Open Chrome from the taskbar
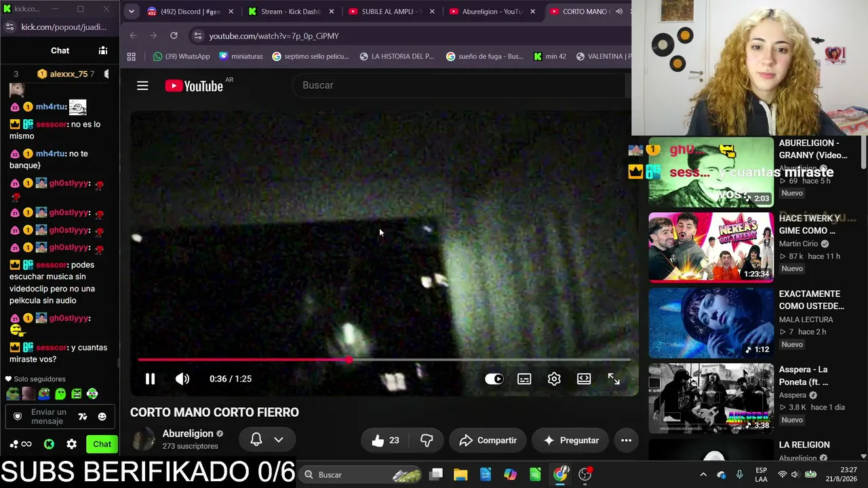 (560, 474)
